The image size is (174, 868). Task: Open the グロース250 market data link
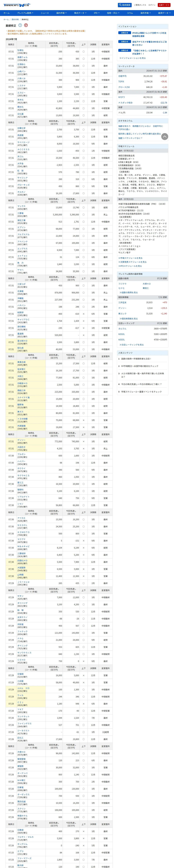tap(124, 87)
